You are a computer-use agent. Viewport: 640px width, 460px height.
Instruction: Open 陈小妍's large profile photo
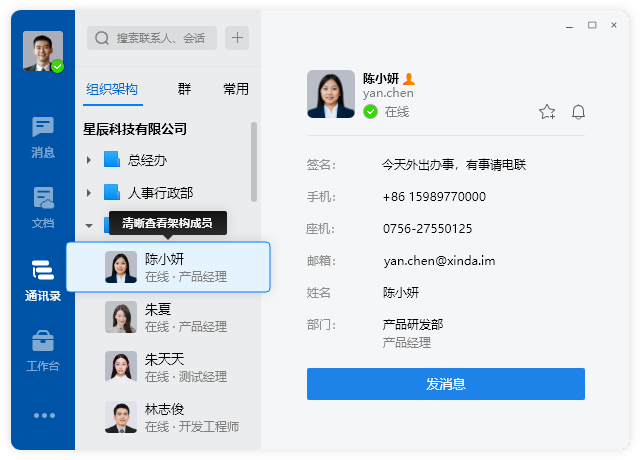pyautogui.click(x=331, y=94)
